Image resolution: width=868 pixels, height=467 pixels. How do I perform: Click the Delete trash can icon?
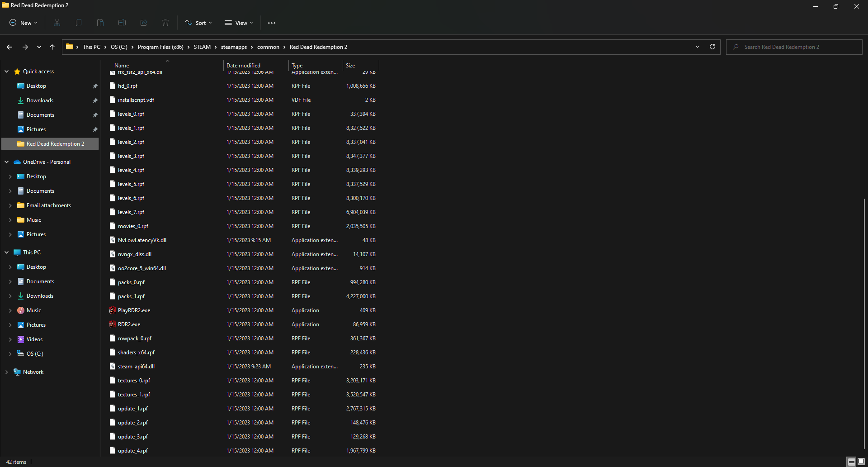(x=165, y=23)
